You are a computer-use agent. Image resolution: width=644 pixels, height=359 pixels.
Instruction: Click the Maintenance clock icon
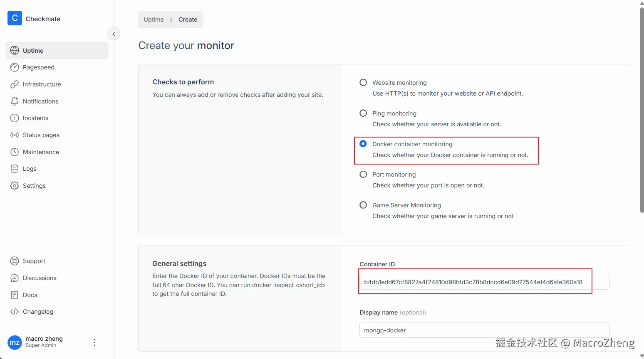[15, 152]
